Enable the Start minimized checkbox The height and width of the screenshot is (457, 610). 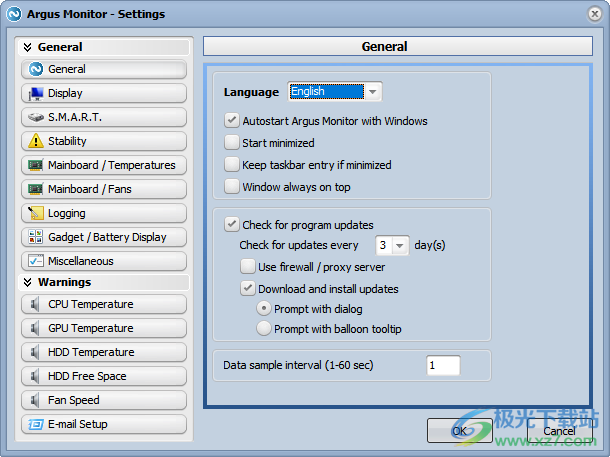232,143
